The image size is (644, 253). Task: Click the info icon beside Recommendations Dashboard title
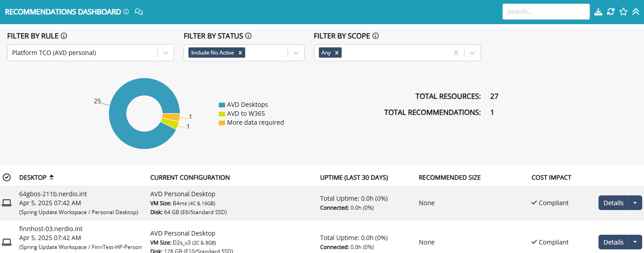tap(126, 12)
